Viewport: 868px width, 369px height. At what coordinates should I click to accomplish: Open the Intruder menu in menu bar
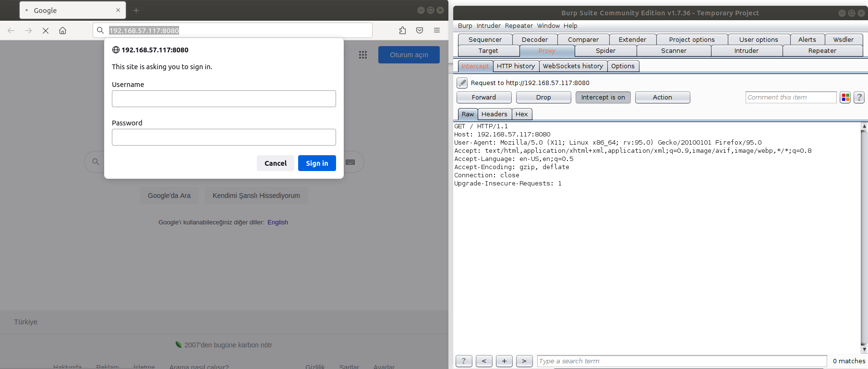pyautogui.click(x=489, y=25)
